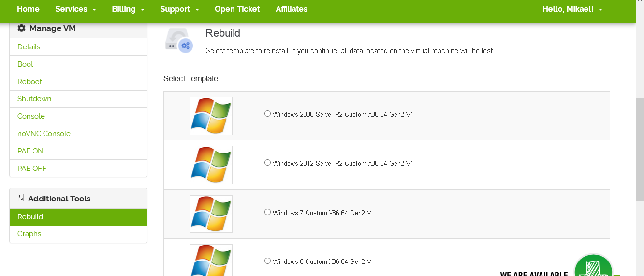Open the Affiliates page
Screen dimensions: 644x276
[292, 9]
